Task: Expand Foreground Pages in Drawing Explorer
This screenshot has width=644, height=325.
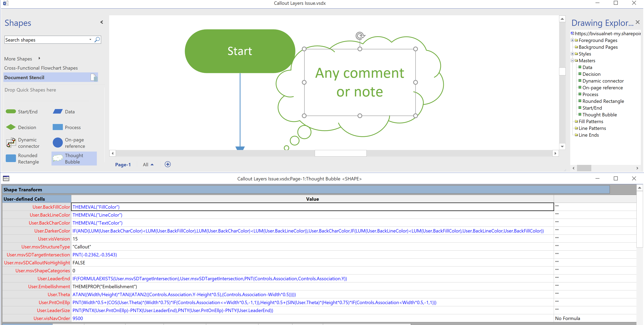Action: point(573,40)
